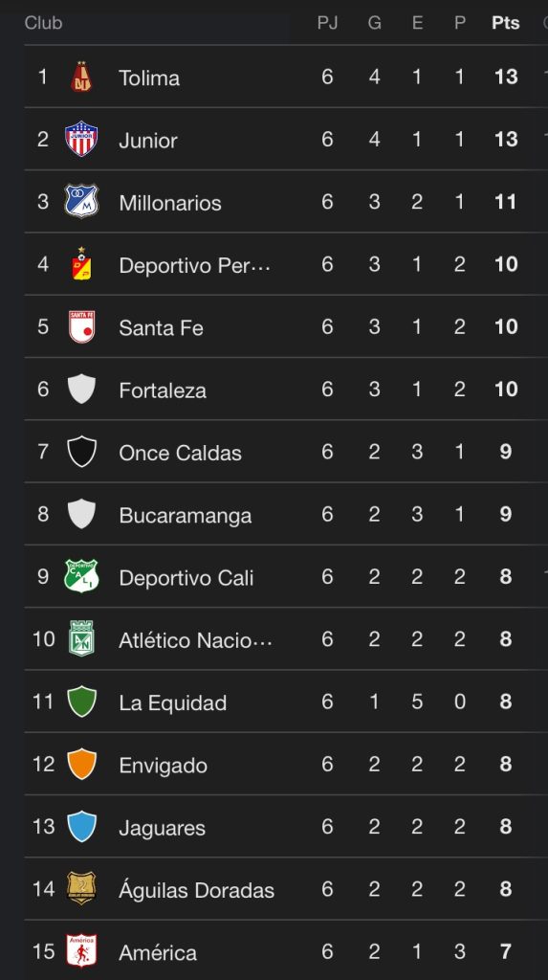Click the orange Envigado shield icon
The height and width of the screenshot is (980, 548).
pos(81,764)
